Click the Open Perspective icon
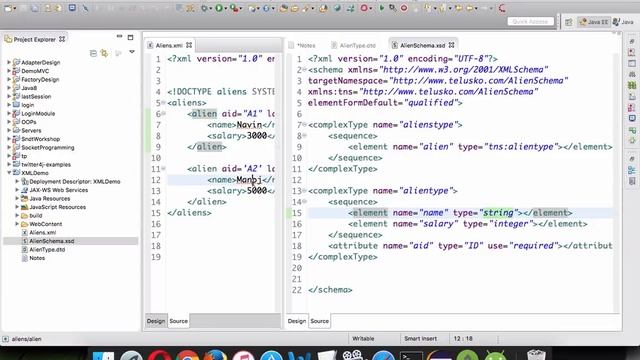Viewport: 640px width, 360px height. (569, 22)
